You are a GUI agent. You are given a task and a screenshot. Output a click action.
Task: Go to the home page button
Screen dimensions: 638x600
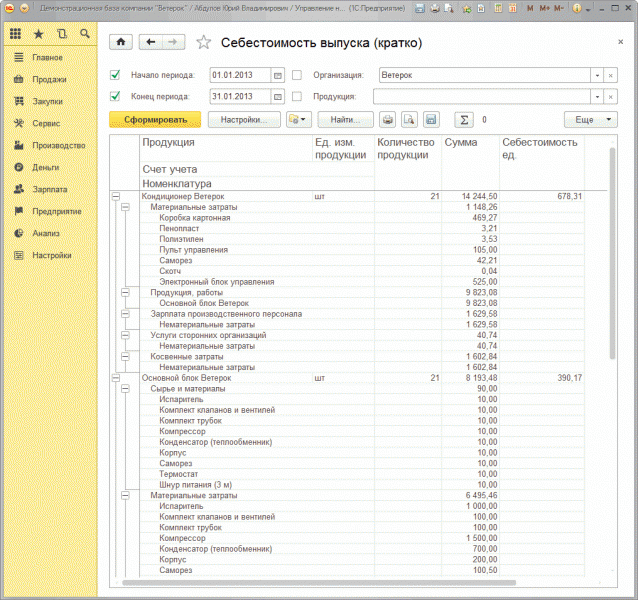121,42
